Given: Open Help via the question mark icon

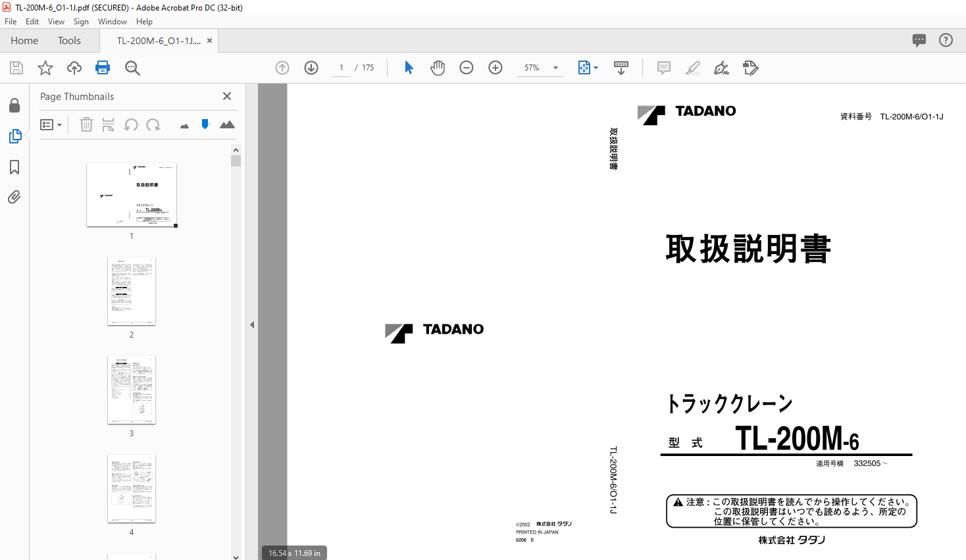Looking at the screenshot, I should [946, 40].
